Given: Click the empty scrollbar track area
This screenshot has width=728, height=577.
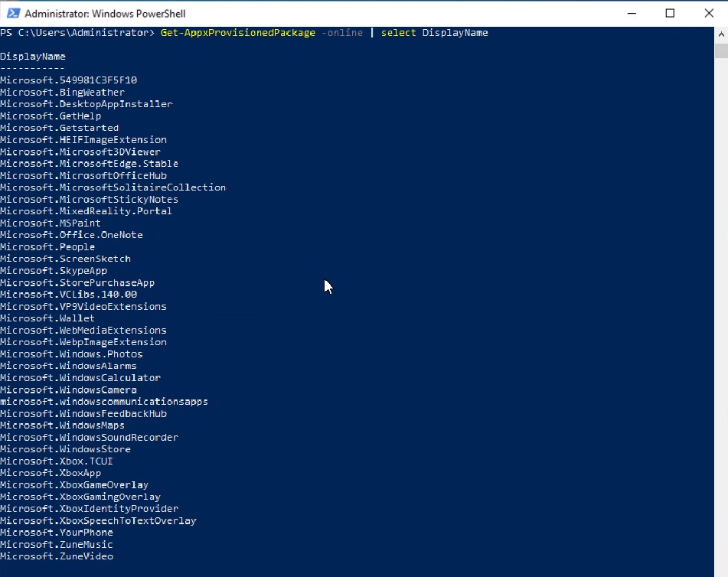Looking at the screenshot, I should click(x=721, y=306).
